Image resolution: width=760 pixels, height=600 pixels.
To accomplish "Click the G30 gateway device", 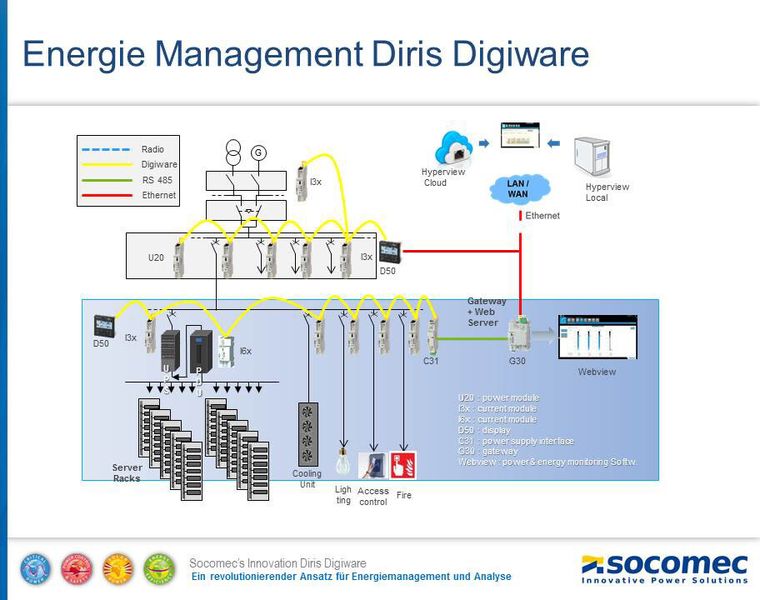I will point(518,336).
